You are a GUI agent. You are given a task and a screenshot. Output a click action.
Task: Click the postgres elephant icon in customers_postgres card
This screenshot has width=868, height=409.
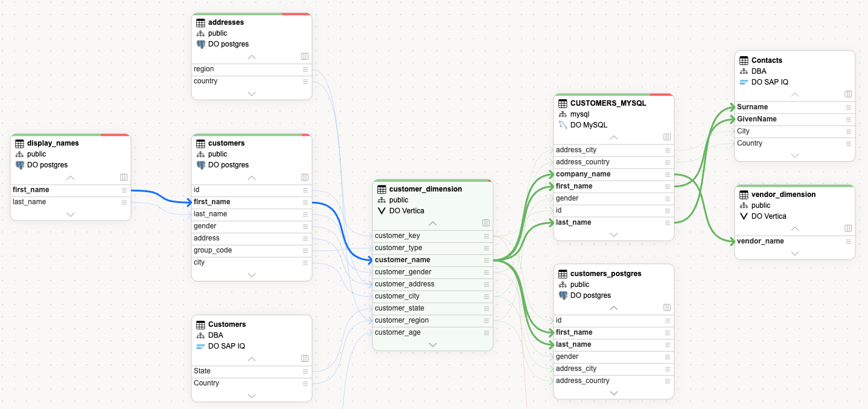563,295
